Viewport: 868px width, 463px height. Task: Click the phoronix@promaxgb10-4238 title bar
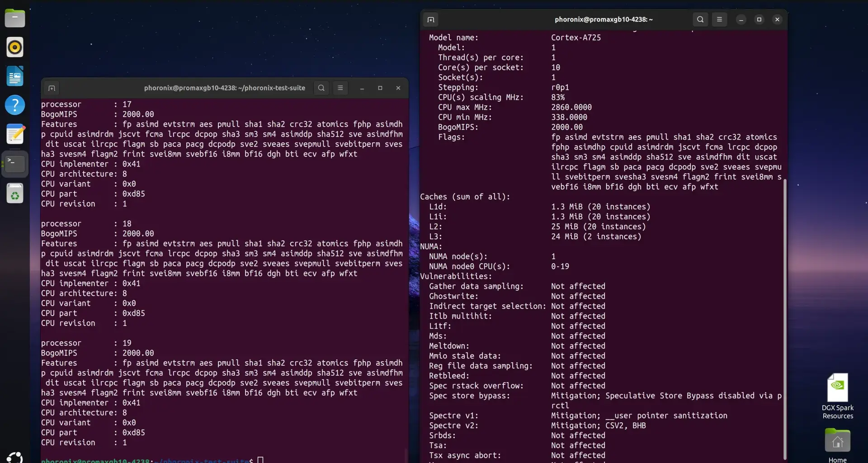pyautogui.click(x=604, y=19)
